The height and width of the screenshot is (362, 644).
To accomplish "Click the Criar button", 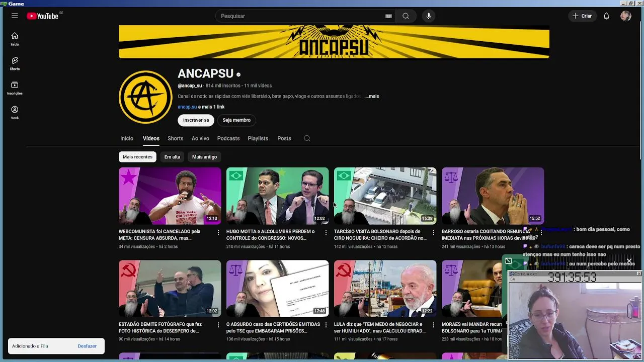I will [x=582, y=16].
